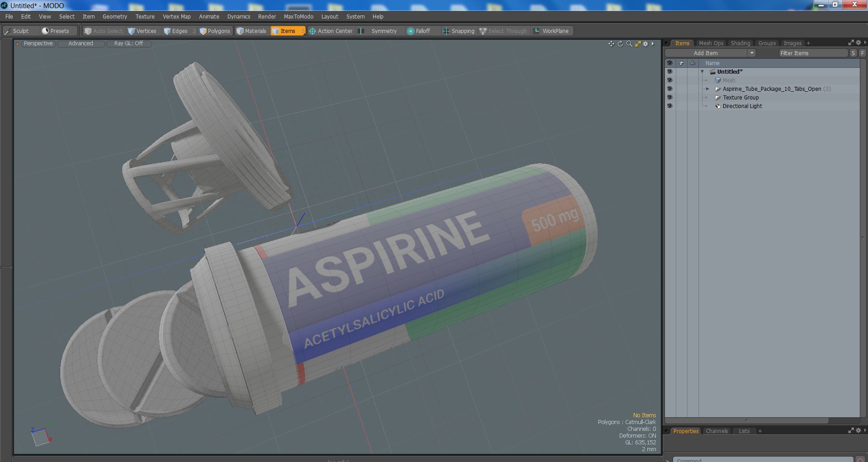Viewport: 868px width, 462px height.
Task: Add a new tab beside the Images tab
Action: (808, 43)
